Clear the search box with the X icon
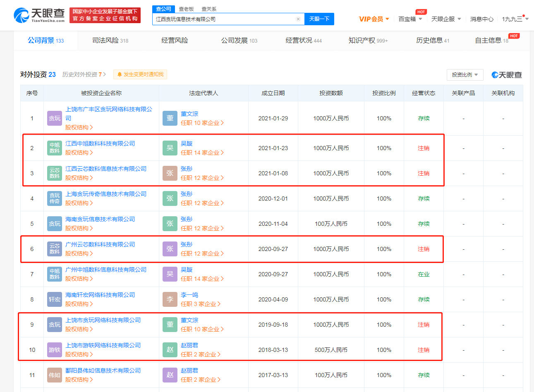534x392 pixels. tap(298, 19)
